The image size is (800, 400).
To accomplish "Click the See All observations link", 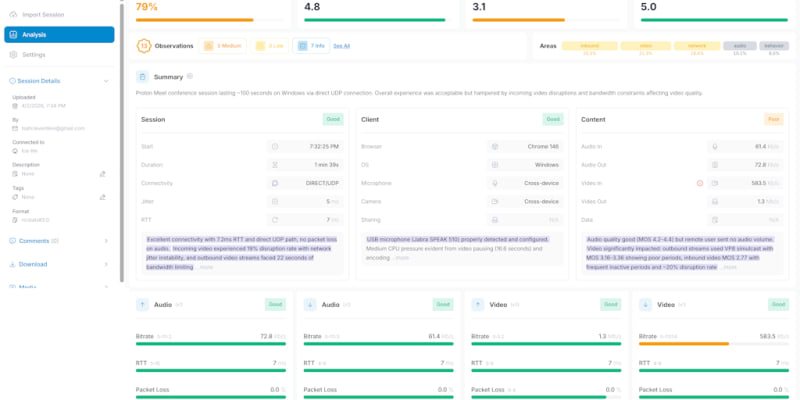I will point(341,46).
